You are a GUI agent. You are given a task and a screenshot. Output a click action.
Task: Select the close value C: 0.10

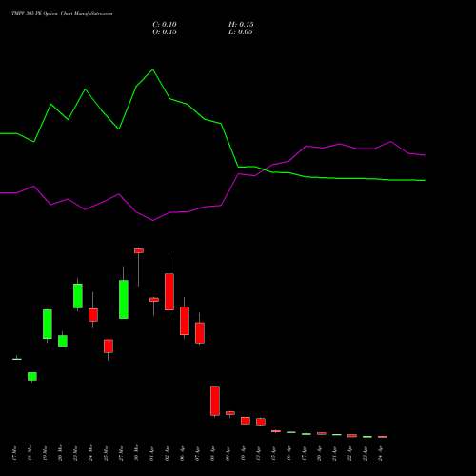coord(165,25)
